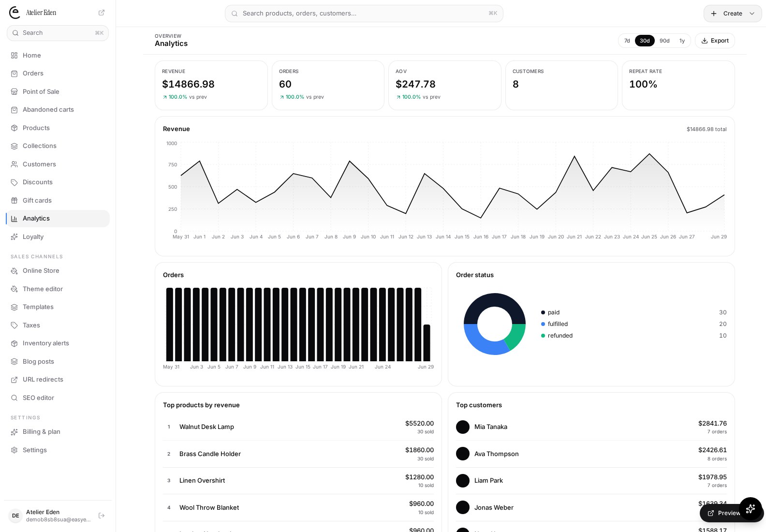Viewport: 766px width, 532px height.
Task: Open Mia Tanaka customer row
Action: [591, 427]
